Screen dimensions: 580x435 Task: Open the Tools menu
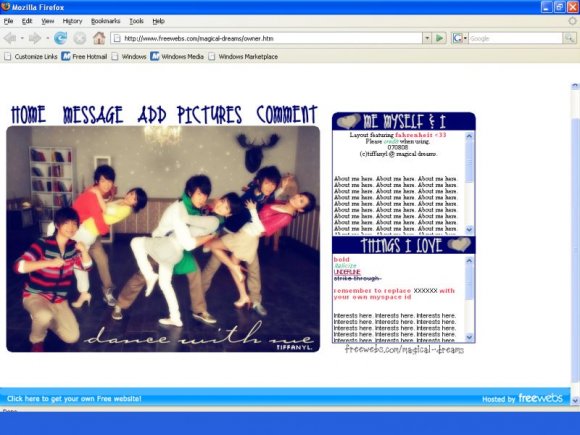click(136, 21)
